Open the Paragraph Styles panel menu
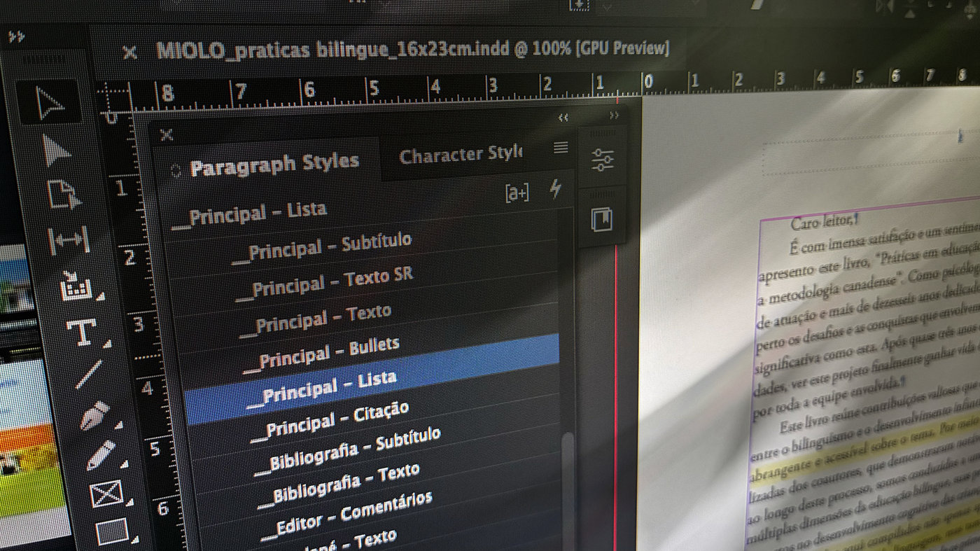This screenshot has width=980, height=551. 561,147
